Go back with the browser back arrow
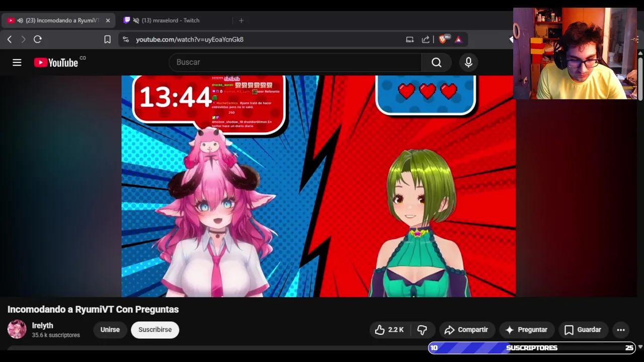644x362 pixels. tap(9, 39)
